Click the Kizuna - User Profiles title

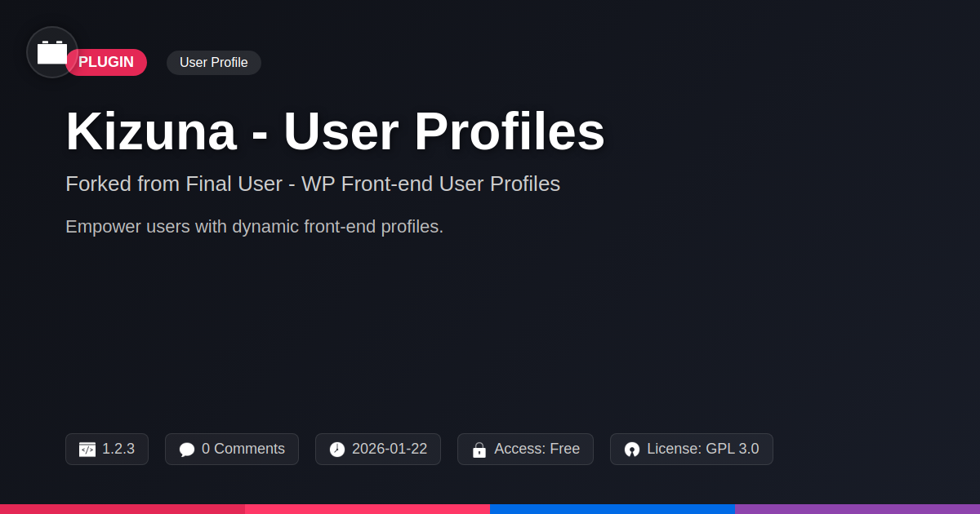tap(335, 131)
